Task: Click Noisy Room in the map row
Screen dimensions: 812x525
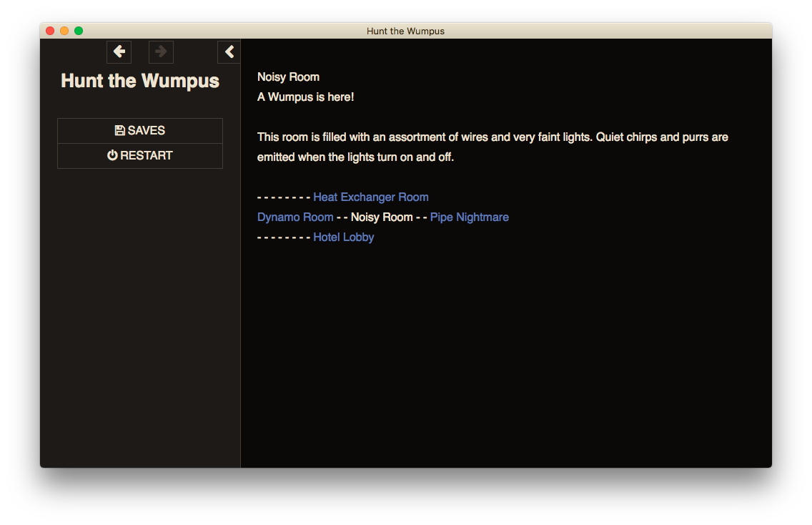Action: point(382,217)
